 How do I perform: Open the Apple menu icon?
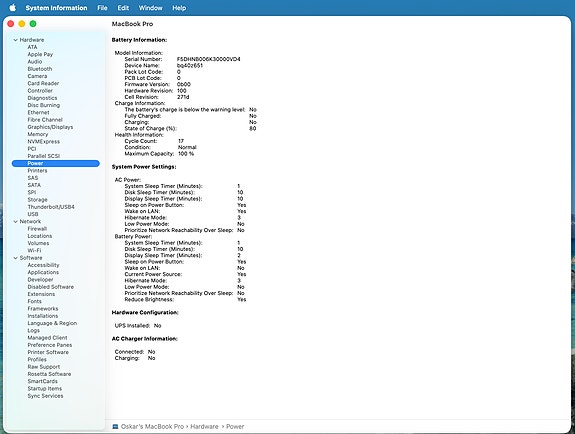[12, 8]
